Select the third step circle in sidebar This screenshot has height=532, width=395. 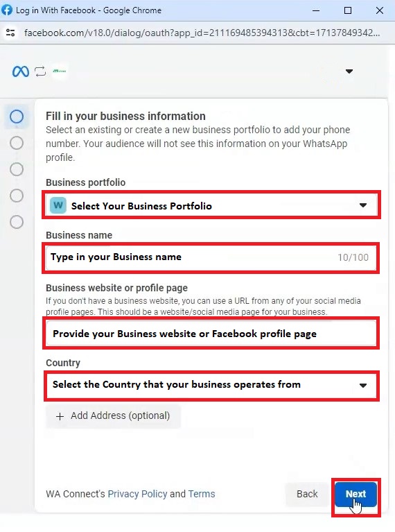[17, 169]
